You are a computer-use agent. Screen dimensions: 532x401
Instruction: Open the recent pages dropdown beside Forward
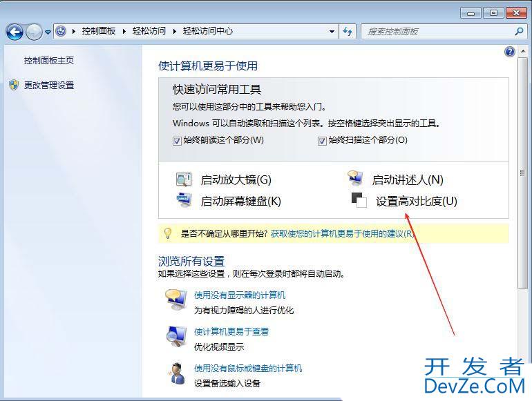[x=48, y=32]
